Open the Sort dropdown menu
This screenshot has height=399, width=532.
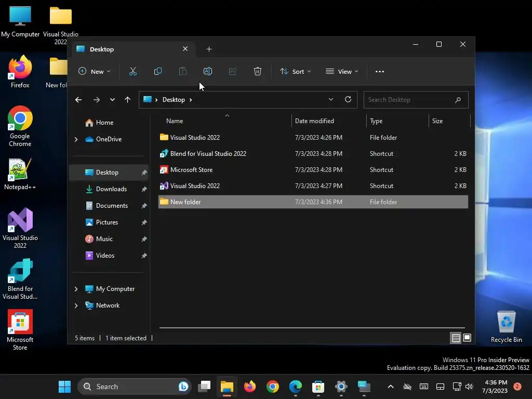click(x=295, y=71)
